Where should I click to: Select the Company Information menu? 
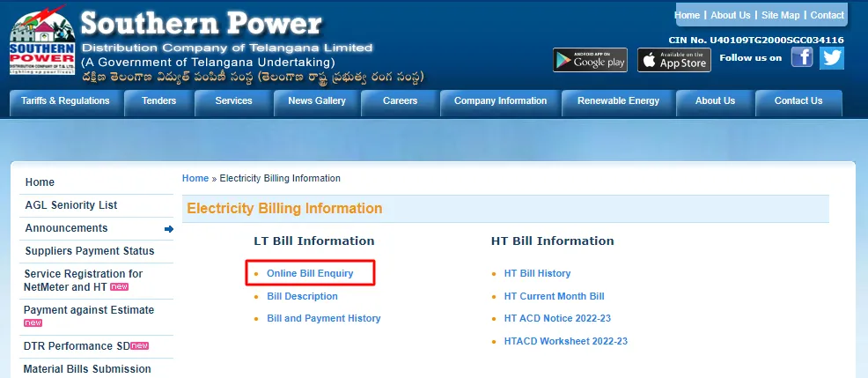(500, 101)
